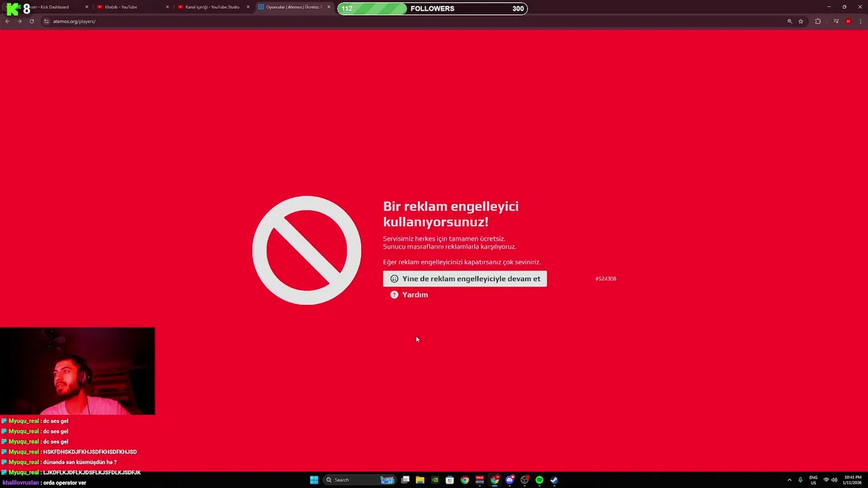The image size is (868, 488).
Task: Click chat message 'orda operator ver'
Action: tap(64, 483)
